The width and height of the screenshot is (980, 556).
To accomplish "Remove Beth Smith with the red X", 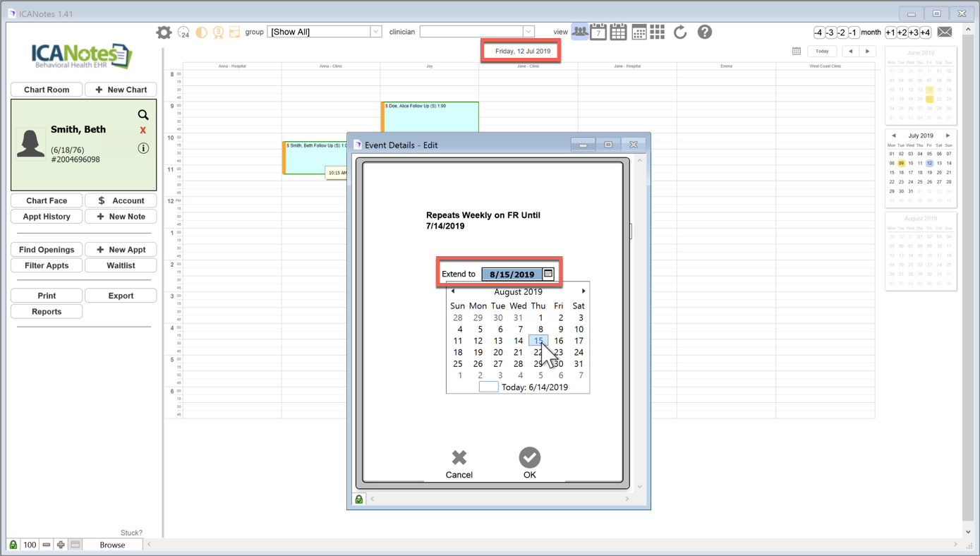I will 143,131.
